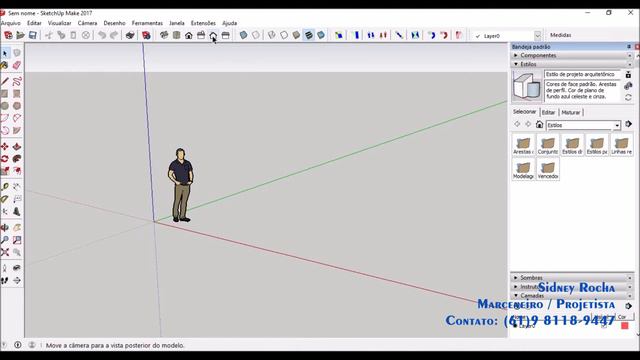
Task: Expand the Sombras panel
Action: click(571, 278)
